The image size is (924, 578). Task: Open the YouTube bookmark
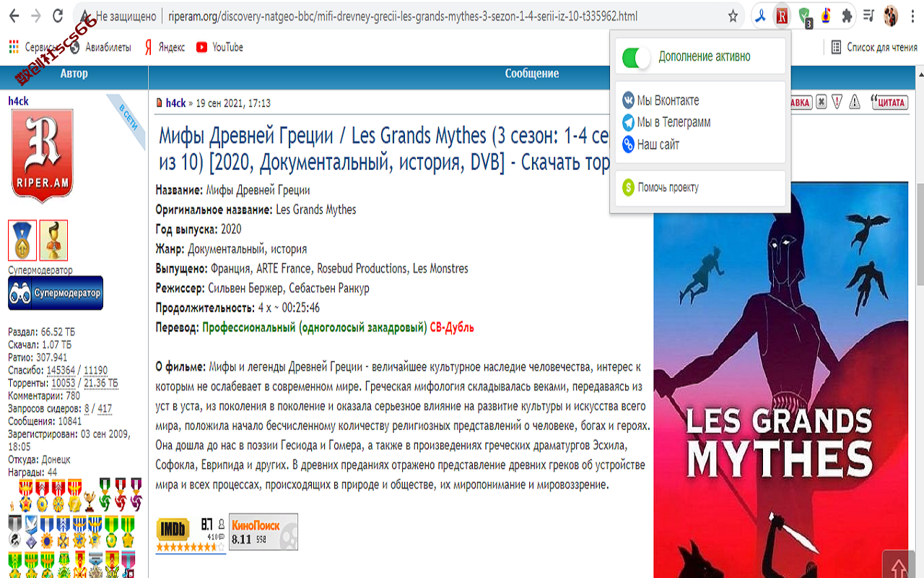point(219,47)
